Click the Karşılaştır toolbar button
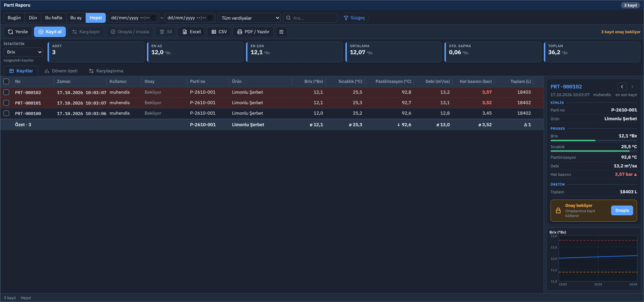This screenshot has width=644, height=302. coord(86,32)
